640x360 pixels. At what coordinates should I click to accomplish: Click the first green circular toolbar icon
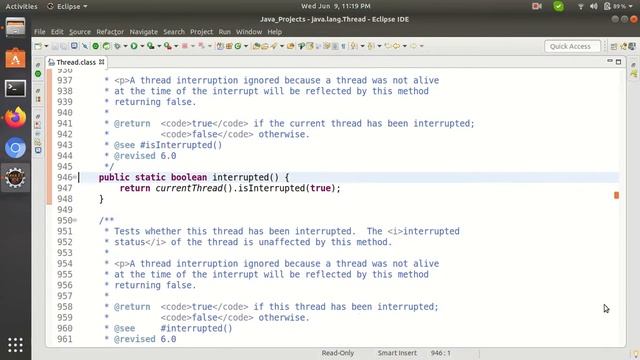click(x=95, y=46)
